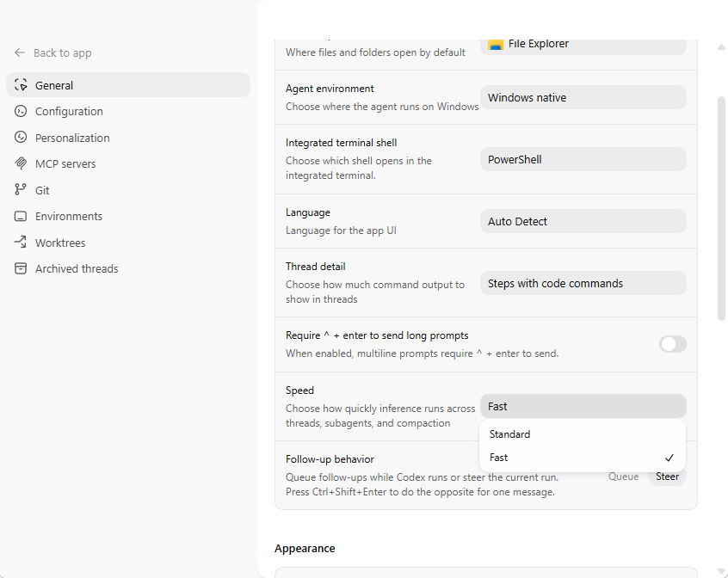The height and width of the screenshot is (578, 728).
Task: Choose Fast from the Speed menu
Action: pos(499,458)
